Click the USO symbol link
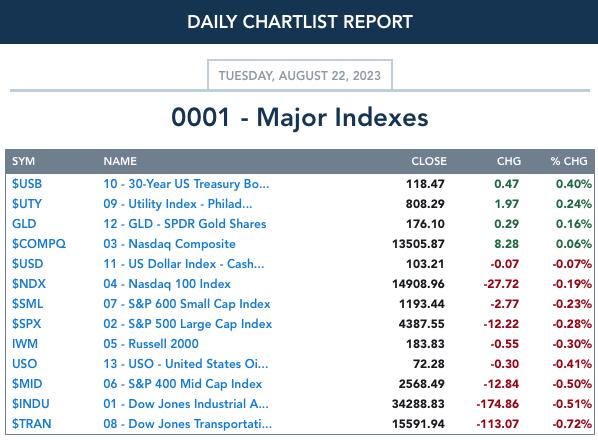Screen dimensions: 598x440 24,364
